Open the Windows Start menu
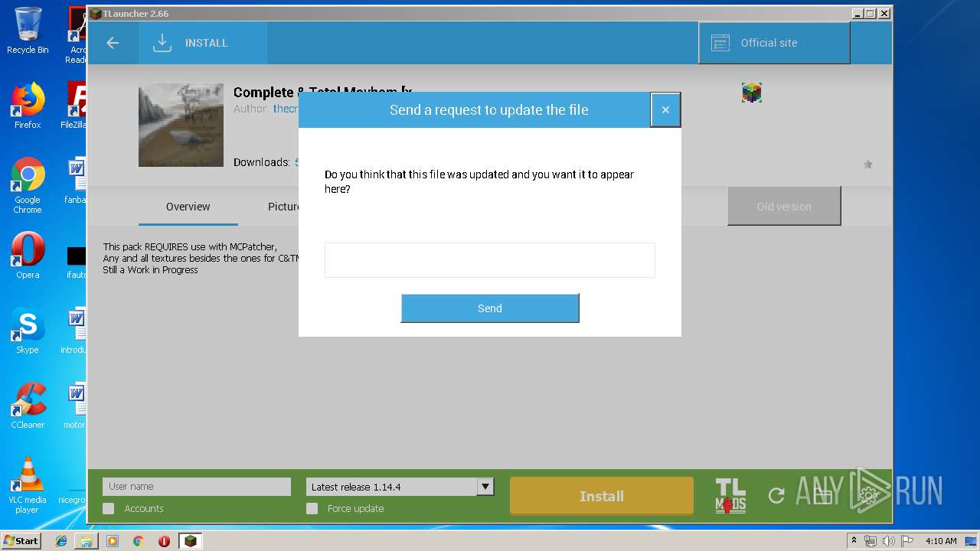Screen dimensions: 980x551 click(x=21, y=541)
